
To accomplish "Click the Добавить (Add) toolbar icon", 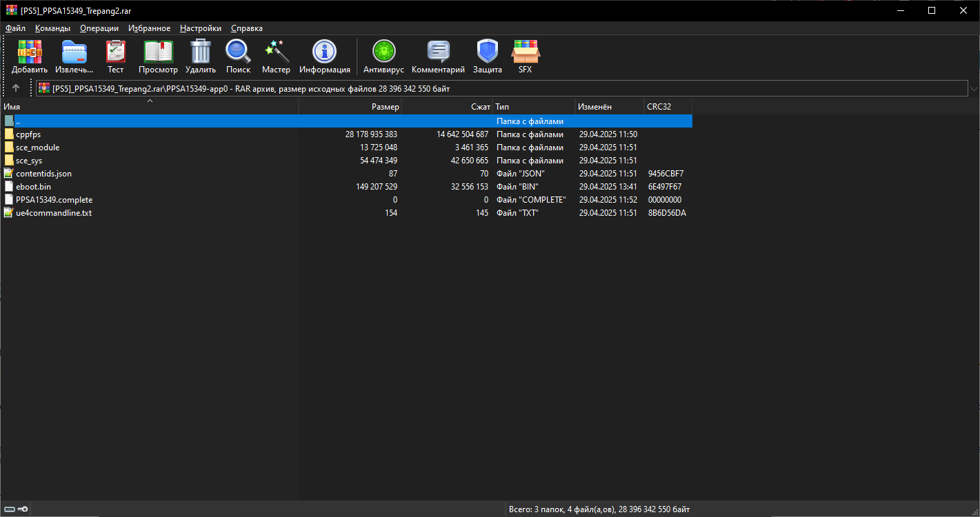I will point(30,52).
